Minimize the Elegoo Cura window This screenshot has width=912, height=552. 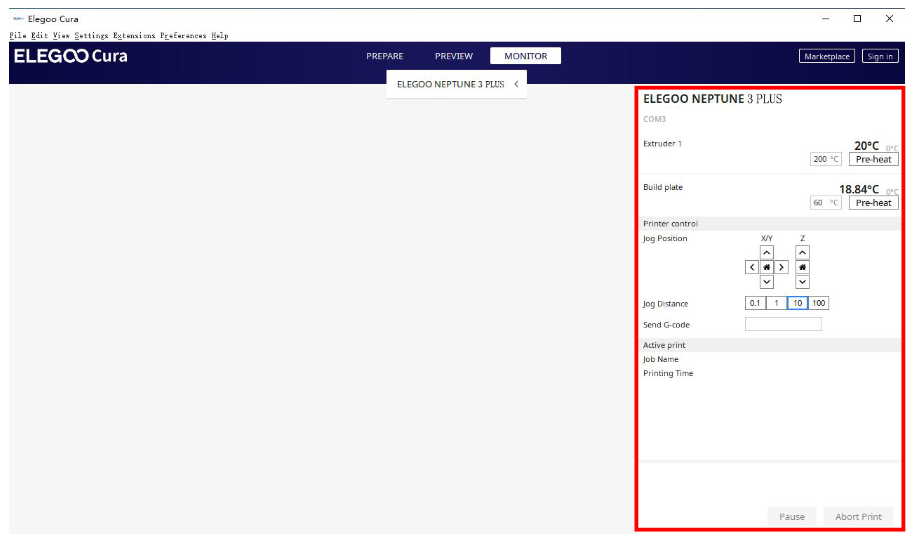[x=825, y=19]
